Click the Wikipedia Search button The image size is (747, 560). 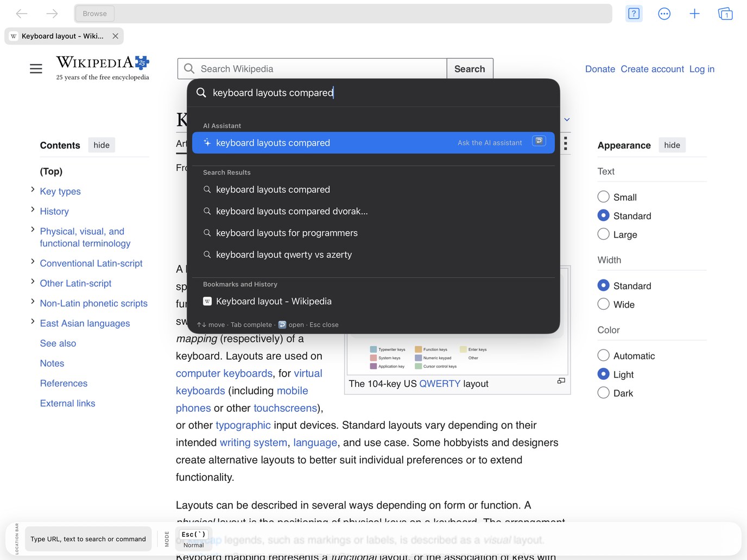click(x=470, y=69)
